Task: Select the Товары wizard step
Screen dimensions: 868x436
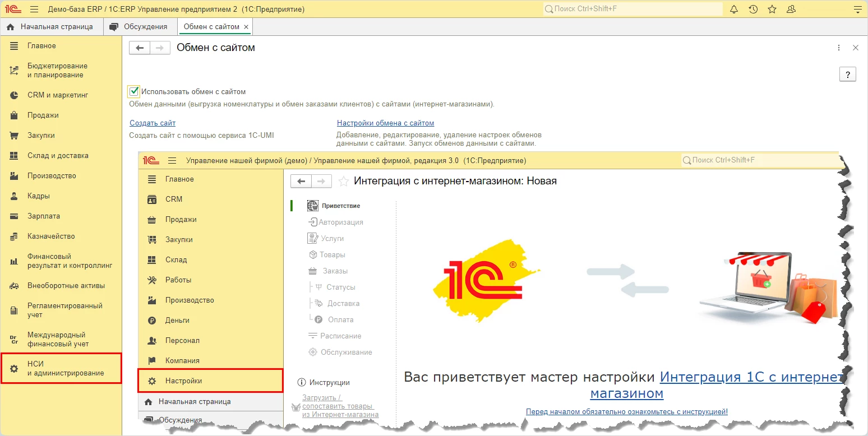Action: (x=327, y=254)
